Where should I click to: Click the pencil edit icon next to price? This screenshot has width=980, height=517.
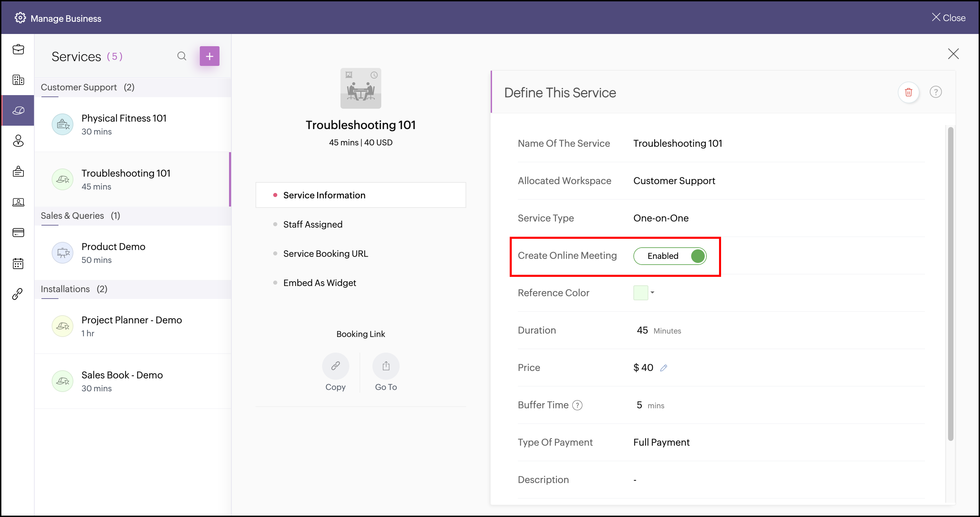click(664, 368)
